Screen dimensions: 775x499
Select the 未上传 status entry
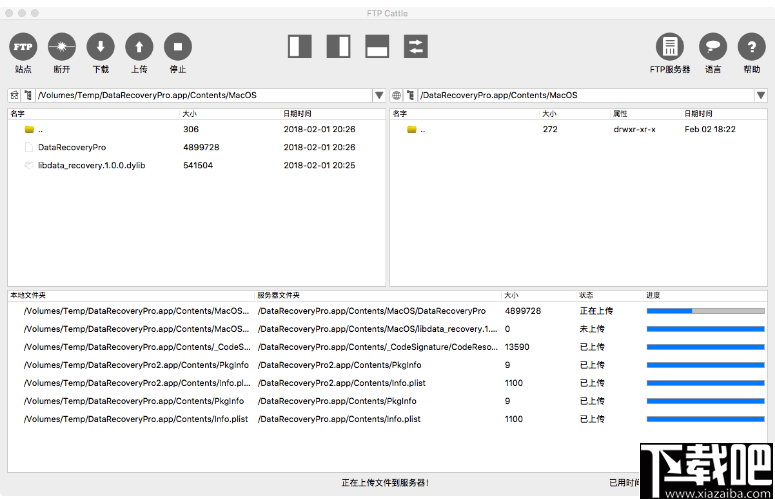coord(592,329)
